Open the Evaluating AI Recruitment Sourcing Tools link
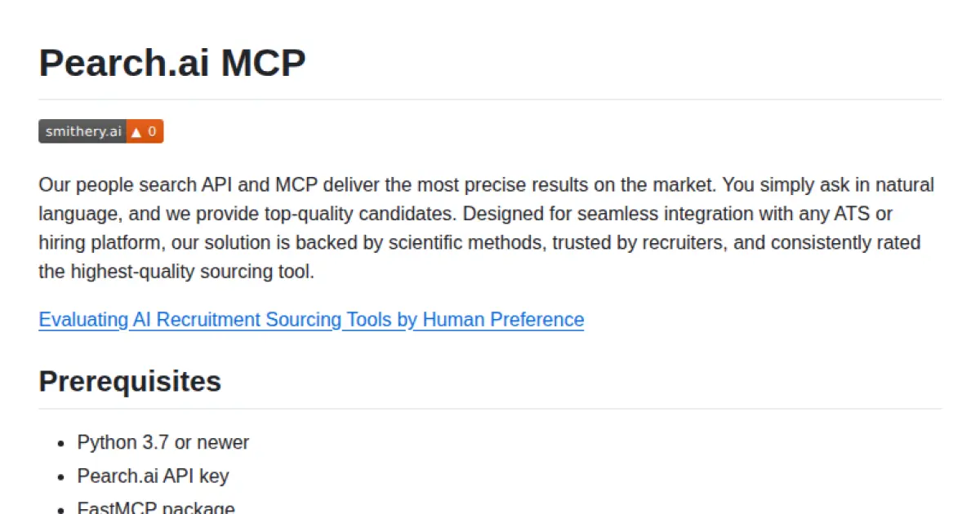The height and width of the screenshot is (514, 980). click(311, 319)
